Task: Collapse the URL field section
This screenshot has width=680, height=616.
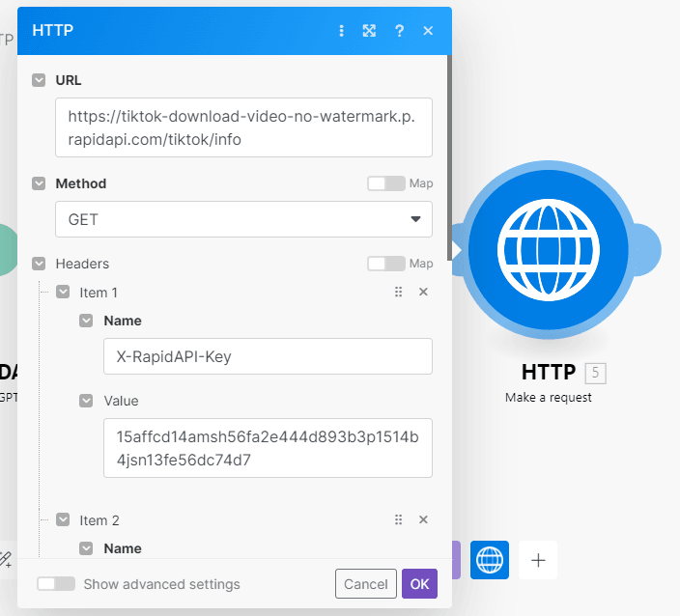Action: (40, 80)
